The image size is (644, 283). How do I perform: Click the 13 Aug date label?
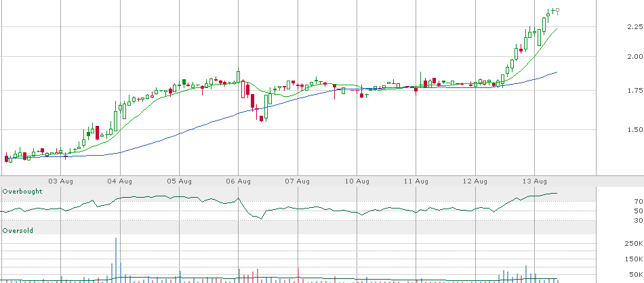pos(535,181)
